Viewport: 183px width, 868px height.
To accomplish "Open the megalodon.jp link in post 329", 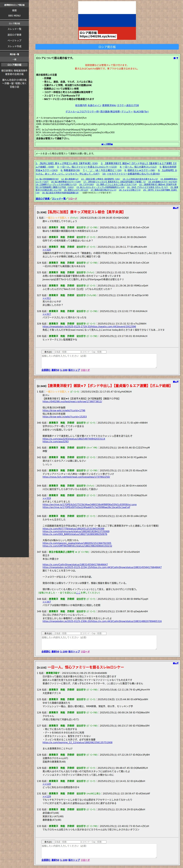I will (x=89, y=327).
